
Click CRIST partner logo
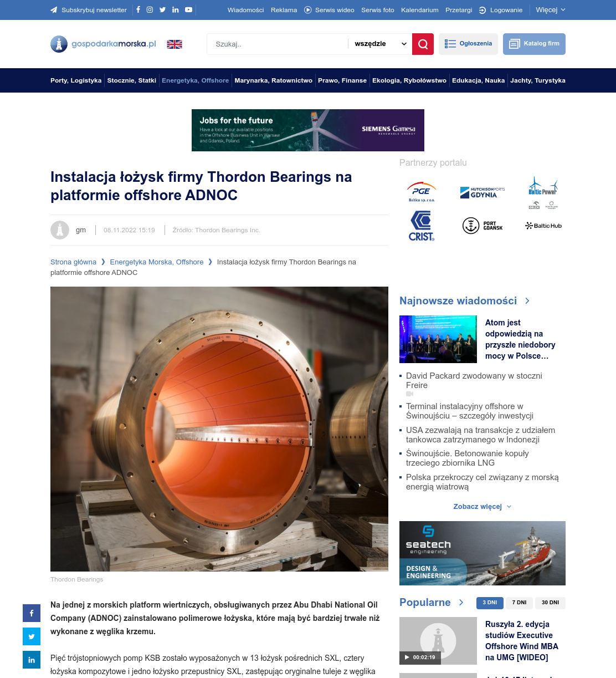tap(422, 226)
